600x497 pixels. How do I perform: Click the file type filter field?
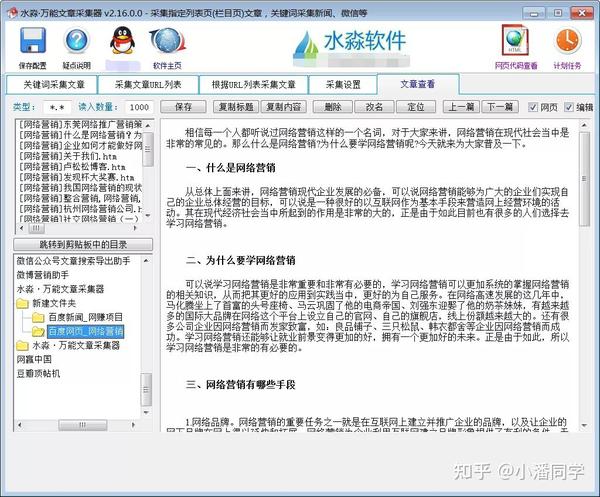coord(57,108)
